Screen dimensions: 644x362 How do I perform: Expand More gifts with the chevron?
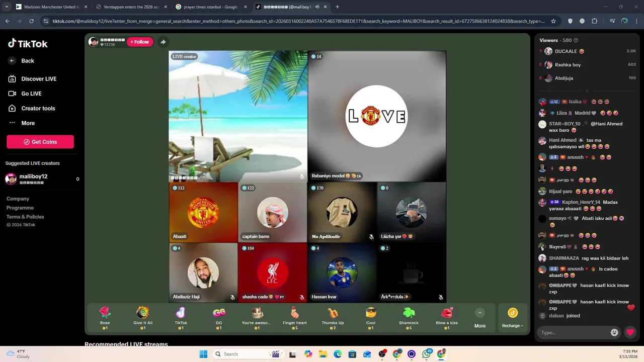(480, 313)
